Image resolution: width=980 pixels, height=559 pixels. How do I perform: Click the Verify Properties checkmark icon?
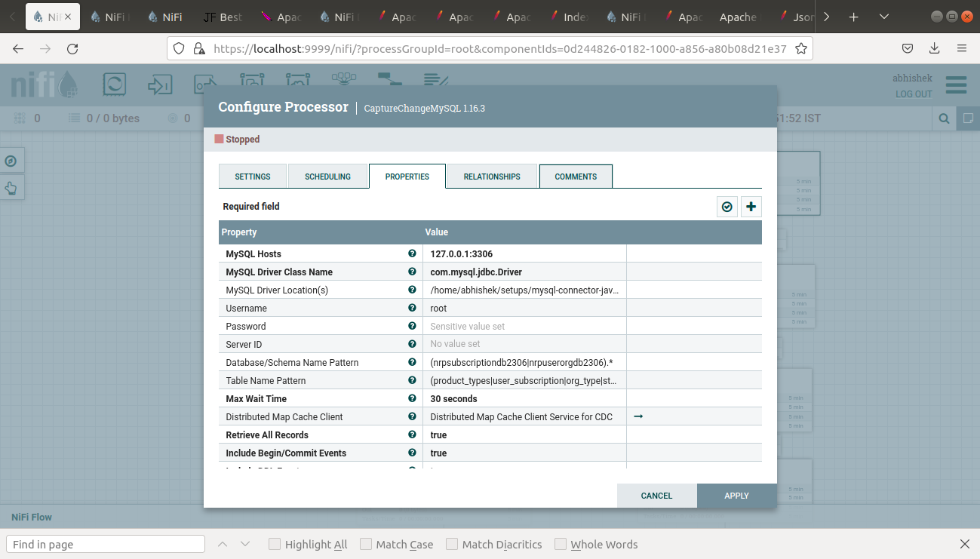(x=727, y=206)
